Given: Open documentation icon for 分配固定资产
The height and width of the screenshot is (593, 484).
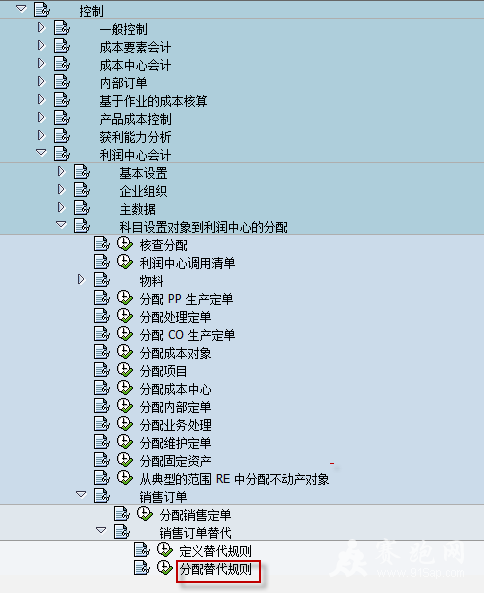Looking at the screenshot, I should point(102,460).
